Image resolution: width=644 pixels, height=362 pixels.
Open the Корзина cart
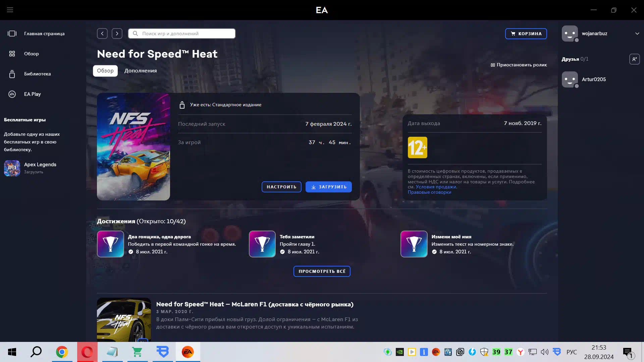[526, 34]
